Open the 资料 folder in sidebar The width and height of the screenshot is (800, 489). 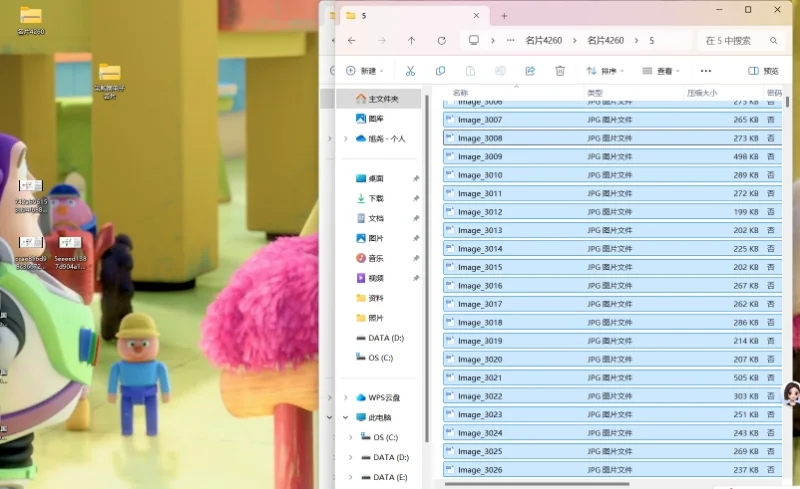(x=369, y=298)
